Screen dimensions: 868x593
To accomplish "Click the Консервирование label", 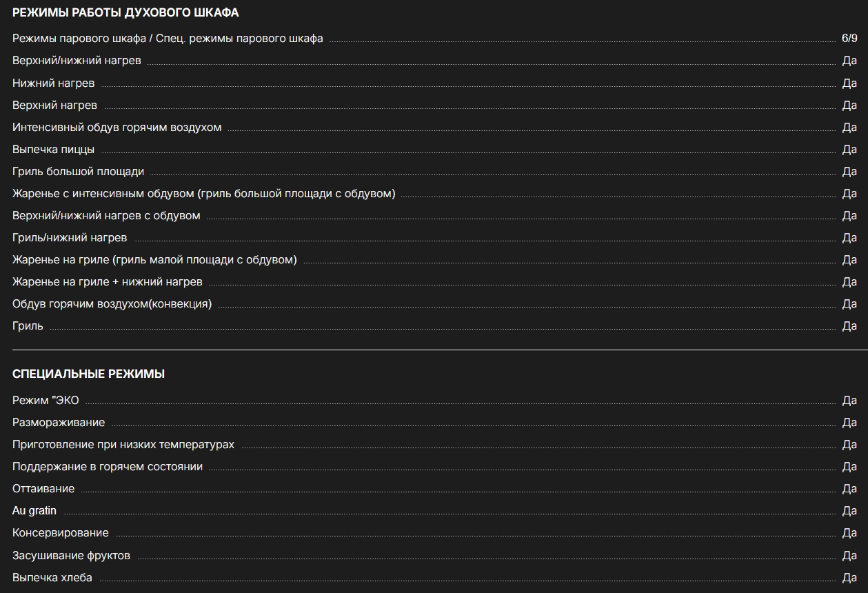I will [61, 532].
